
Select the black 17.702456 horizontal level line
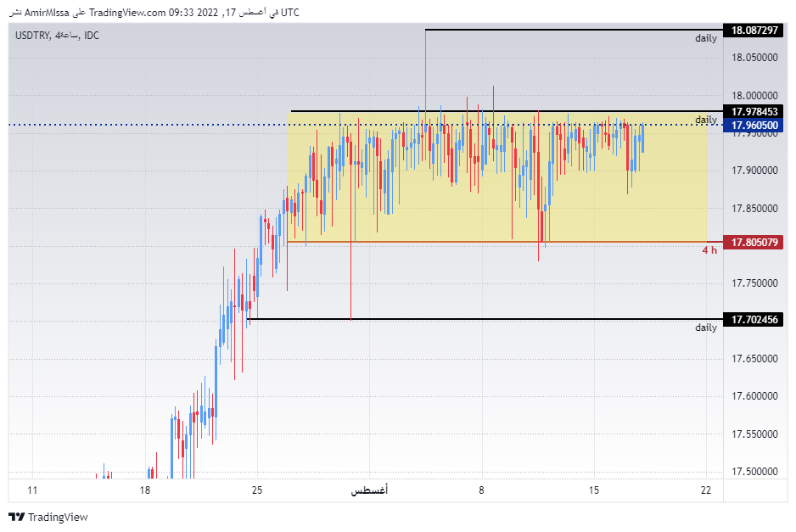click(485, 319)
